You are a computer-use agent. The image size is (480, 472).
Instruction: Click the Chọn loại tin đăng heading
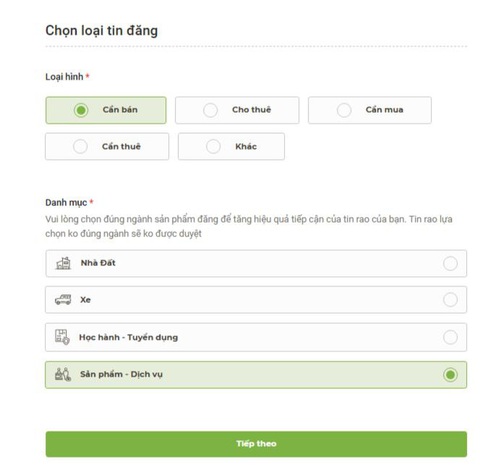102,31
